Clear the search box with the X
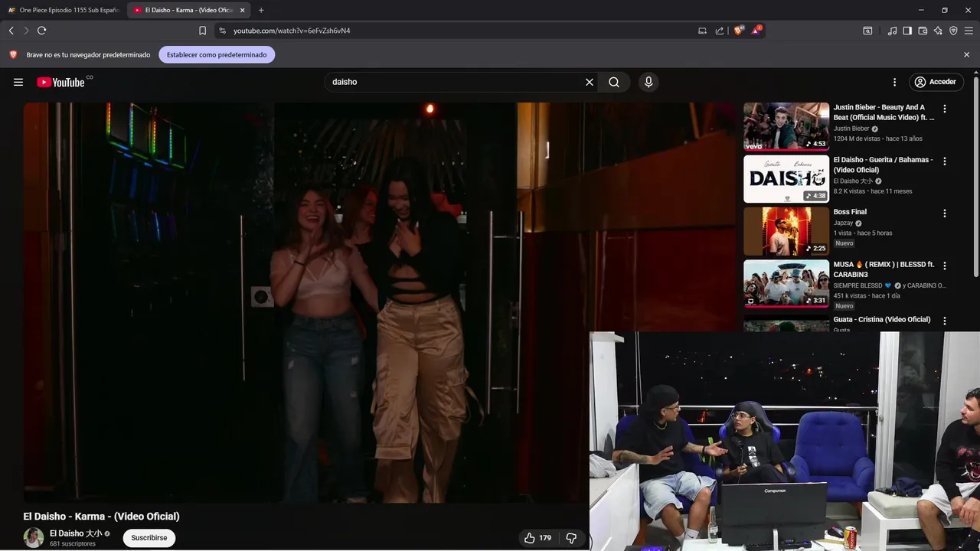Viewport: 980px width, 551px height. [590, 82]
